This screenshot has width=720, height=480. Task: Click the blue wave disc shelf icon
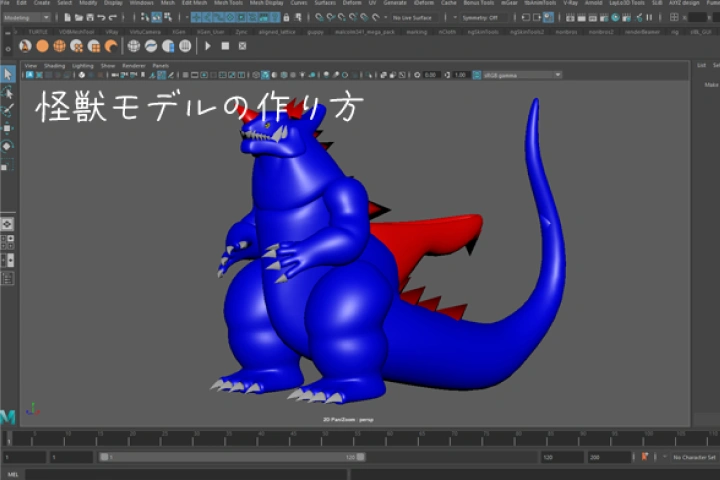(x=151, y=46)
